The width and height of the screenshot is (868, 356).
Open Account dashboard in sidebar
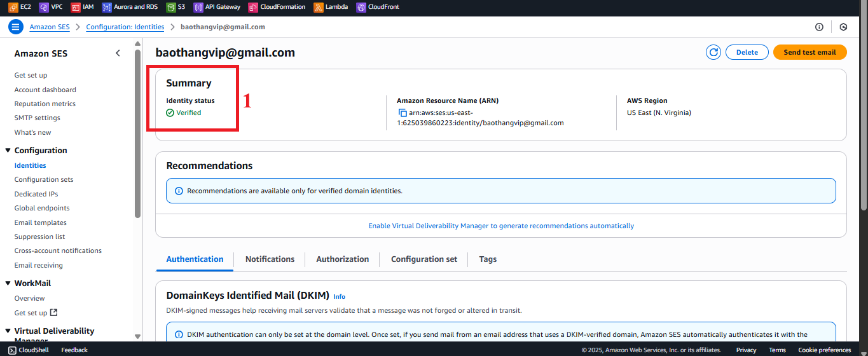pyautogui.click(x=45, y=90)
